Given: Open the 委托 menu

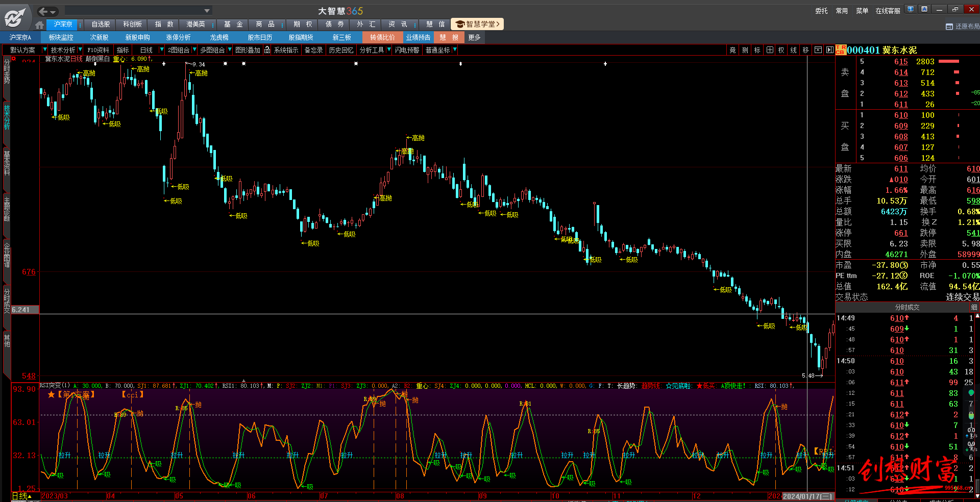Looking at the screenshot, I should [x=821, y=11].
